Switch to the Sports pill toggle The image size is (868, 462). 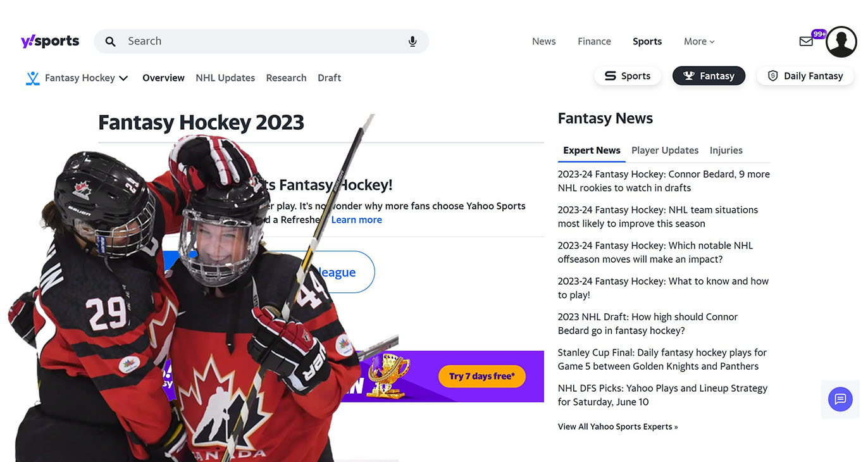point(628,76)
